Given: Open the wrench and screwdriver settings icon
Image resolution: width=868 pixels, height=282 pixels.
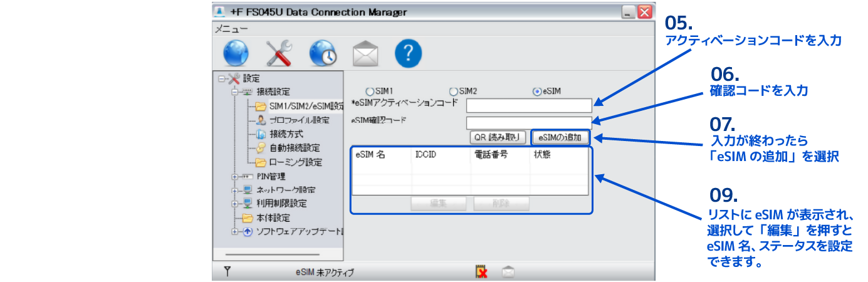Looking at the screenshot, I should click(x=279, y=54).
